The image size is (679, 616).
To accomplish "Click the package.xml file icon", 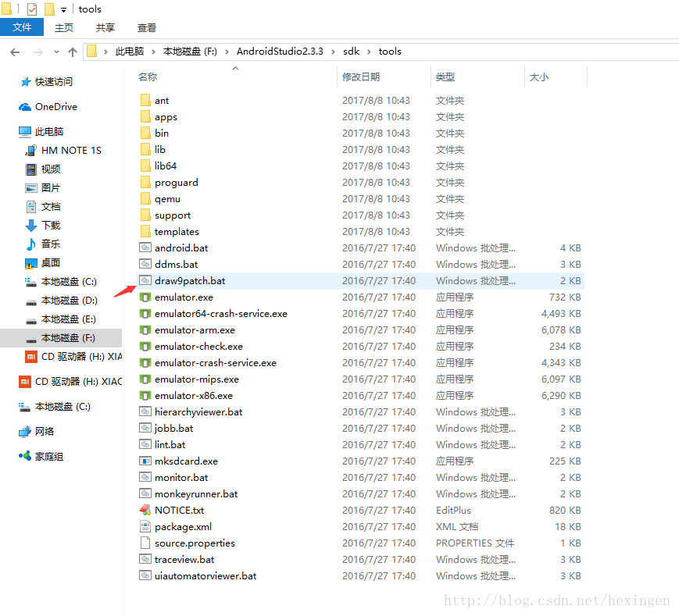I will [x=145, y=526].
